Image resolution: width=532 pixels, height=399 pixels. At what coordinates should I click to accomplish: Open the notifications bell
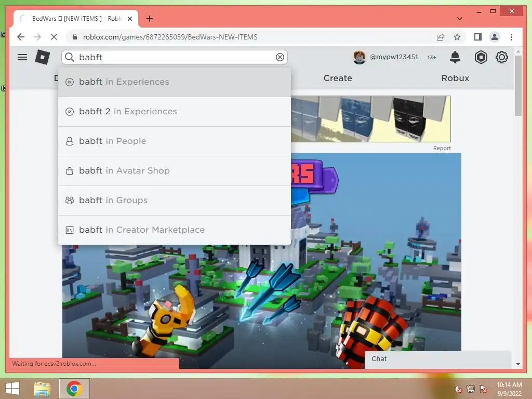pos(455,57)
